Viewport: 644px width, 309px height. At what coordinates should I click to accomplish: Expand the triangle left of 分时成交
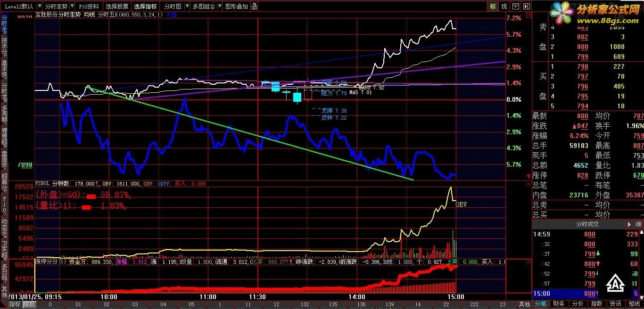coord(630,224)
